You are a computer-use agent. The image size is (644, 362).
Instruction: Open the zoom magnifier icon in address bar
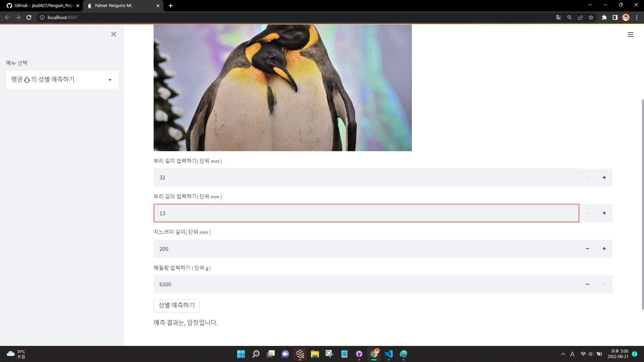point(569,17)
